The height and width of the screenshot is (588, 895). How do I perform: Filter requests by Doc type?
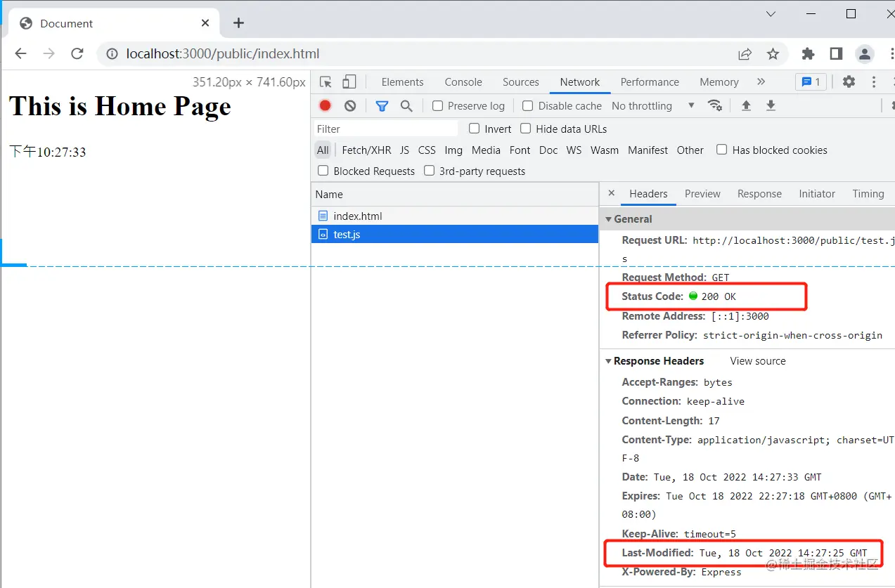click(548, 150)
